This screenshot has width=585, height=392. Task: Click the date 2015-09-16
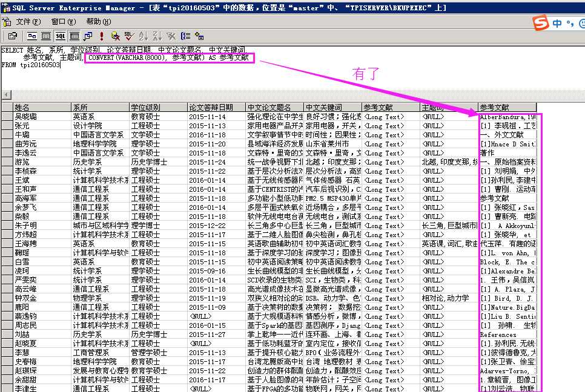pos(216,271)
